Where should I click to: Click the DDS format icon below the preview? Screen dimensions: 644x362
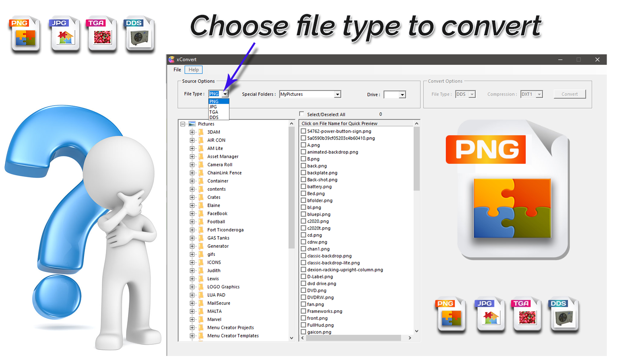[x=564, y=315]
